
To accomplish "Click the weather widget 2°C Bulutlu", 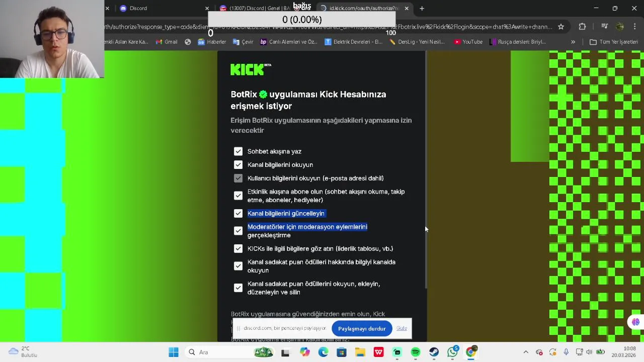I will point(23,352).
